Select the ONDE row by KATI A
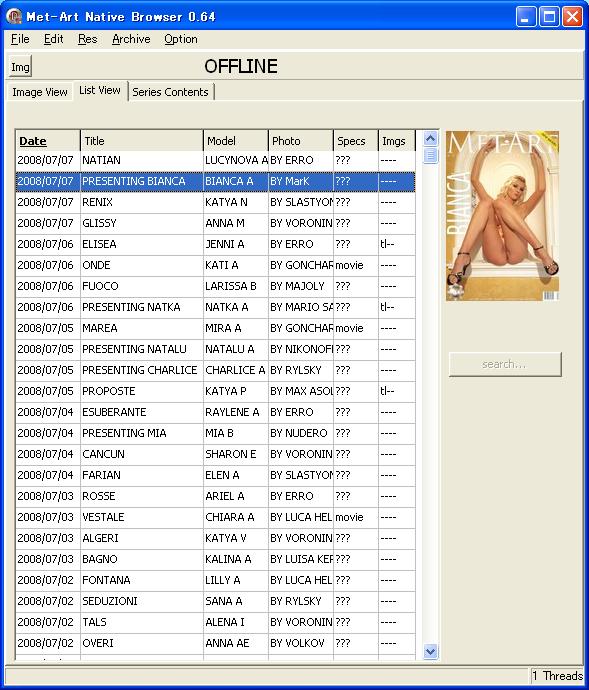 pos(215,265)
